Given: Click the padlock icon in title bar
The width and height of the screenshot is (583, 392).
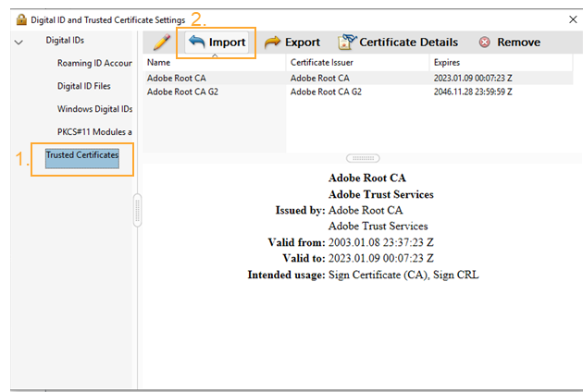Looking at the screenshot, I should pos(21,19).
